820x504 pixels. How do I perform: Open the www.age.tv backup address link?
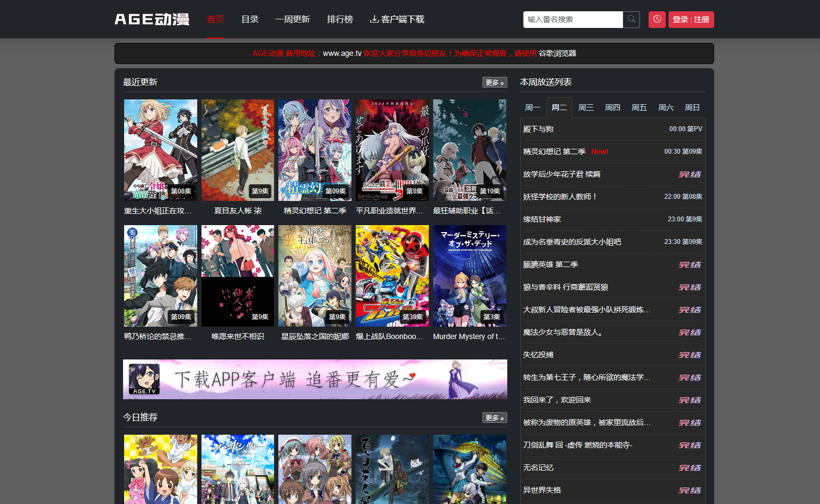pos(342,53)
